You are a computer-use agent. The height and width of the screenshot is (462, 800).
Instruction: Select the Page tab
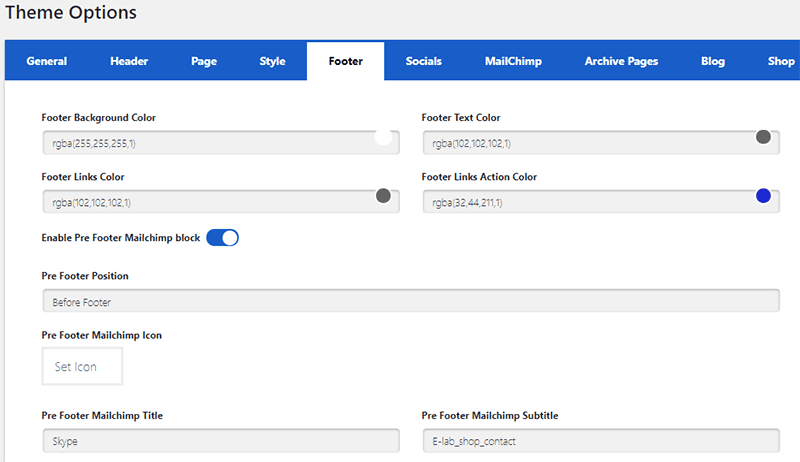[204, 61]
